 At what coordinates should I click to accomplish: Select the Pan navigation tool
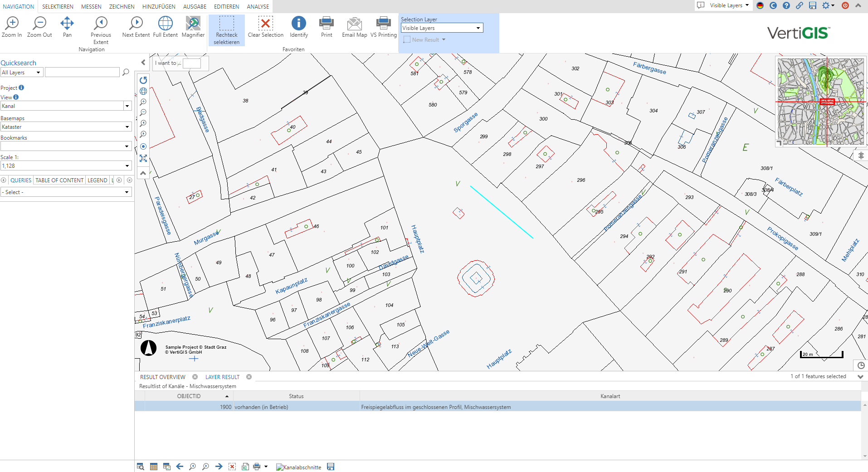click(67, 27)
